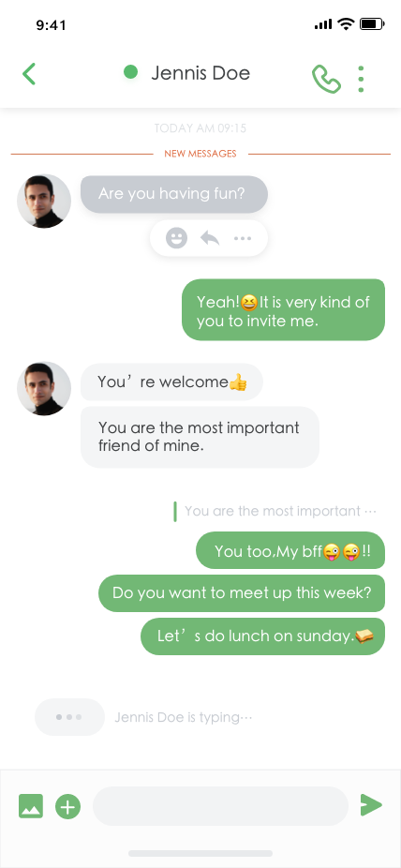Image resolution: width=401 pixels, height=868 pixels.
Task: Tap Jennis Doe's avatar next to first message
Action: 44,201
